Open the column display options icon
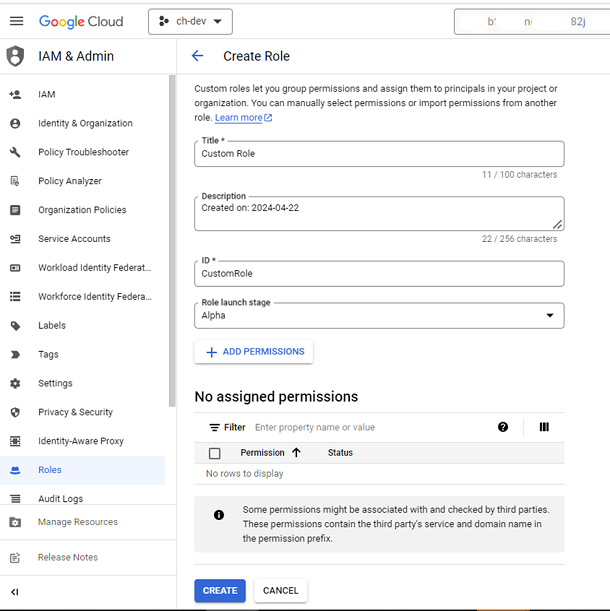 pyautogui.click(x=544, y=427)
